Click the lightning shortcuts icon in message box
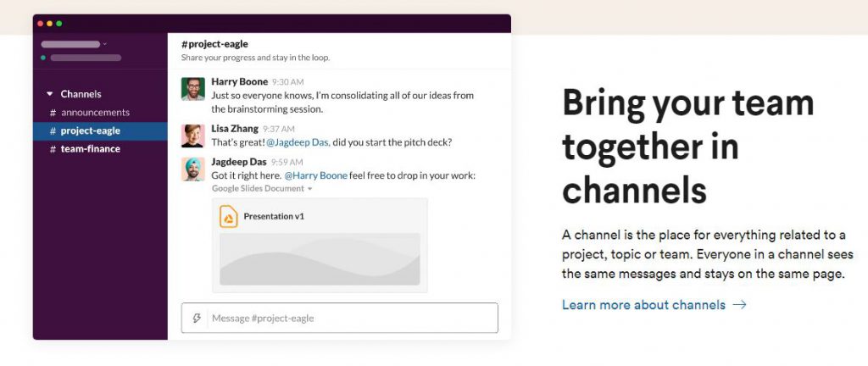The height and width of the screenshot is (366, 868). pos(196,318)
